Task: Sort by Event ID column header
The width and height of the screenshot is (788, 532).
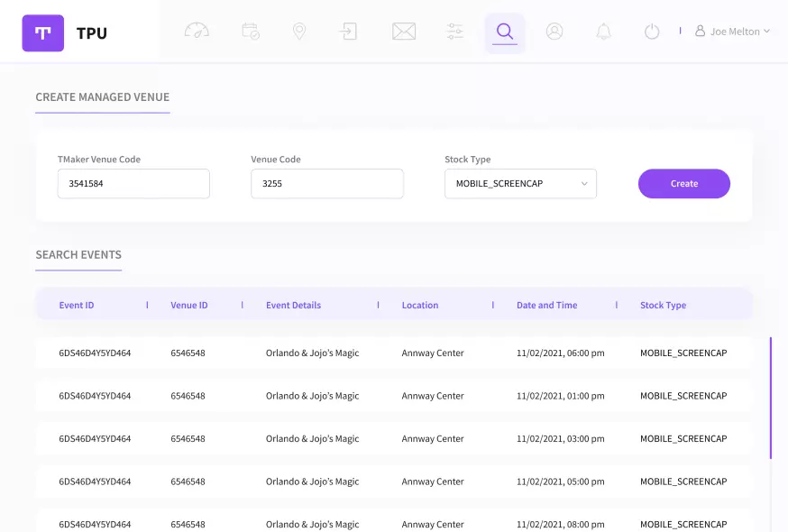Action: pyautogui.click(x=77, y=306)
